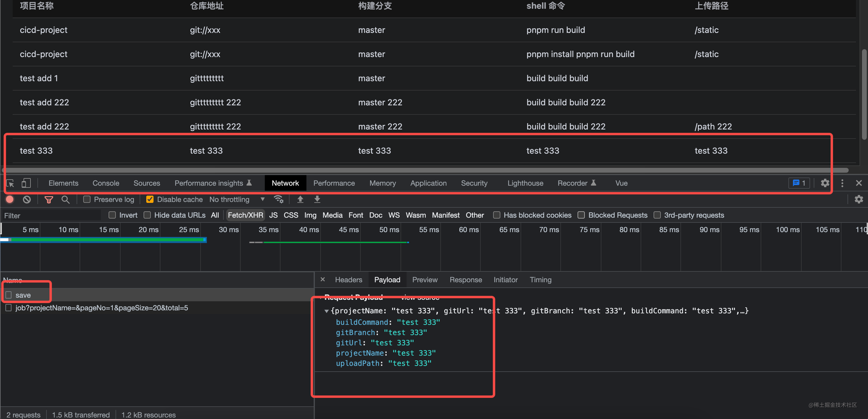
Task: Click the export HAR download arrow
Action: tap(317, 199)
